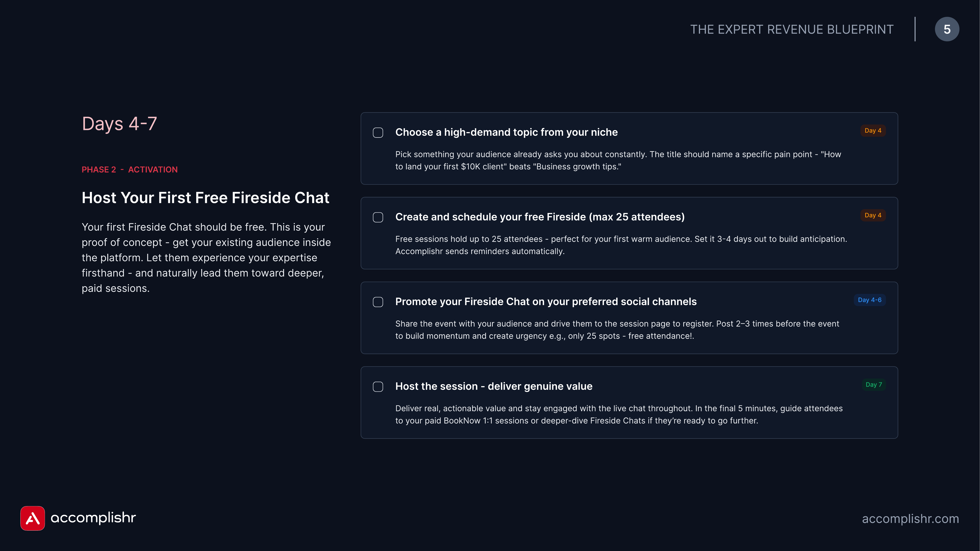The height and width of the screenshot is (551, 980).
Task: Check the 'Choose a high-demand topic' checkbox
Action: [x=378, y=133]
